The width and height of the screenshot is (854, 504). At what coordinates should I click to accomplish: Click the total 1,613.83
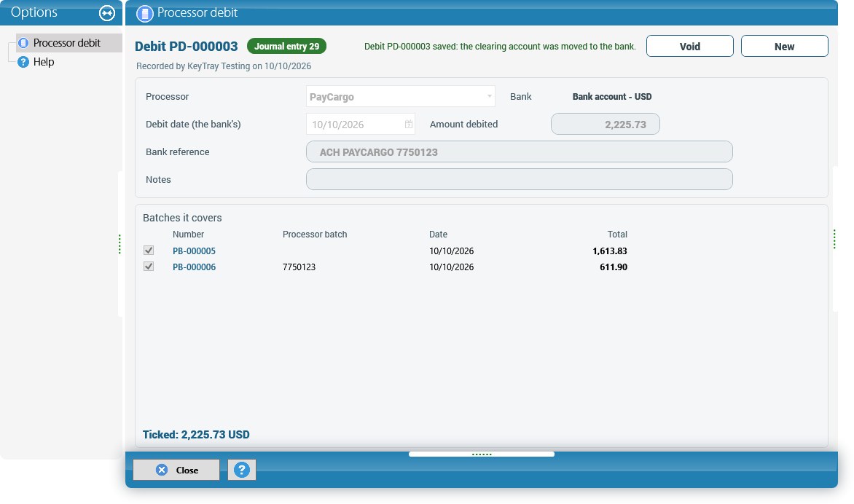coord(609,251)
